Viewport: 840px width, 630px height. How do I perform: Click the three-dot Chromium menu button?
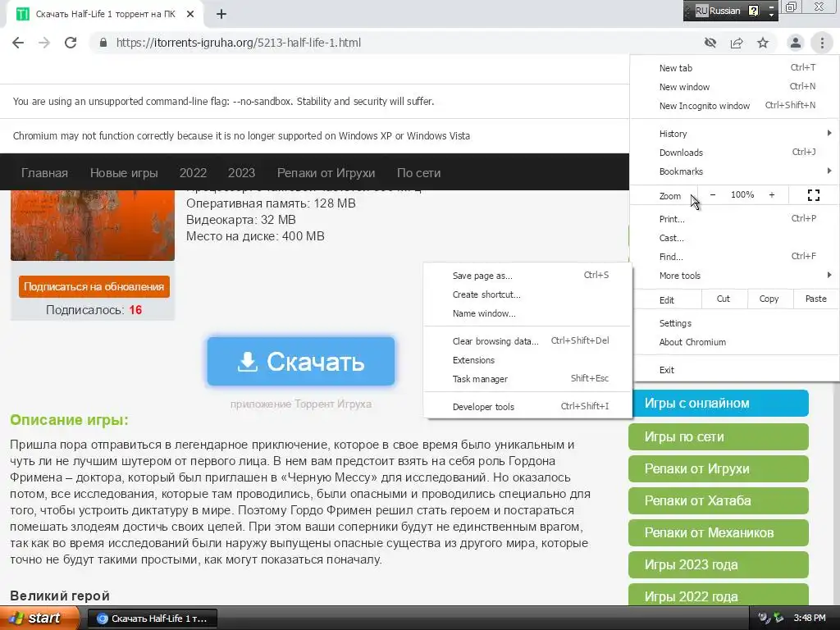[x=822, y=43]
